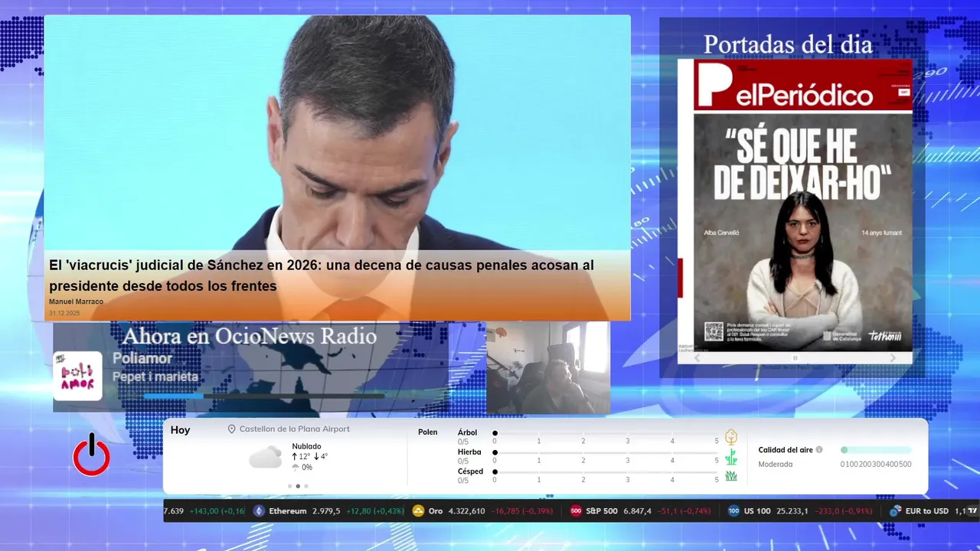Click the Césped pollen label
The width and height of the screenshot is (980, 551).
470,471
